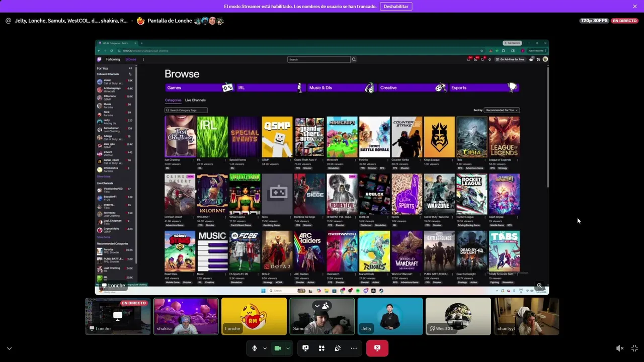Open the Recommended For You sort dropdown
This screenshot has width=644, height=362.
(502, 110)
